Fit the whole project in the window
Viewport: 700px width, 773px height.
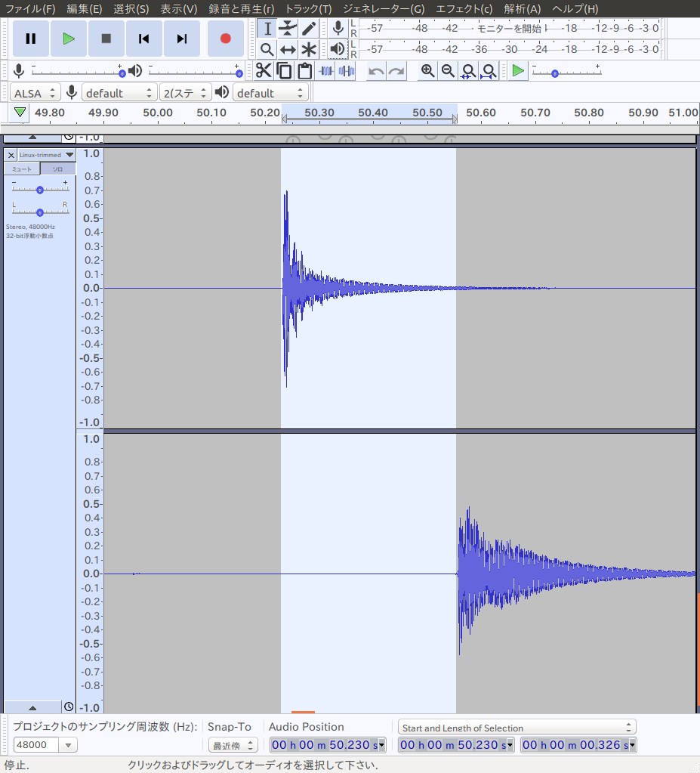point(489,71)
